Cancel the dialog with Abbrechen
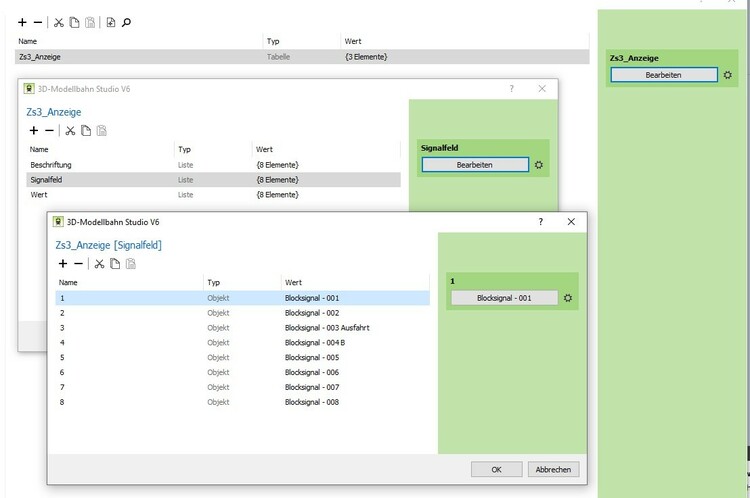Viewport: 750px width, 498px height. click(553, 469)
